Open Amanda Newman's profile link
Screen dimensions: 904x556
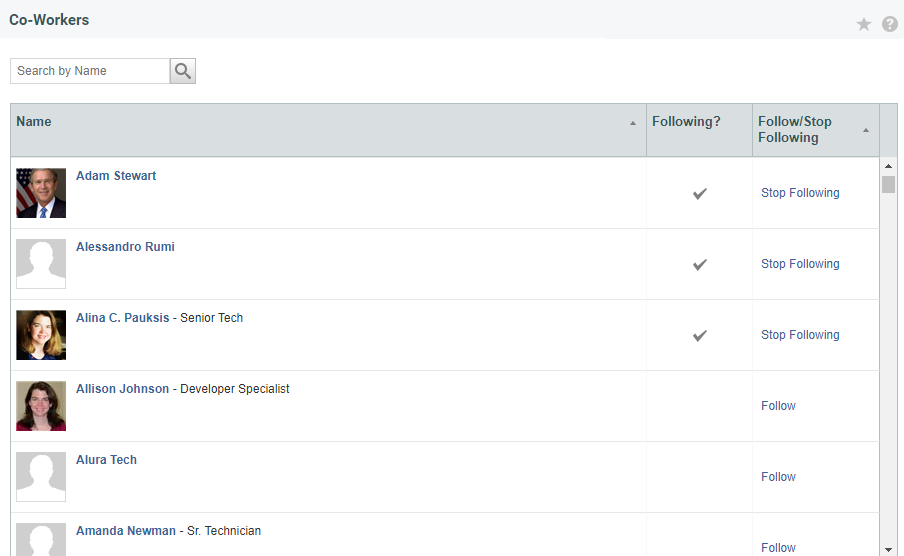click(126, 531)
